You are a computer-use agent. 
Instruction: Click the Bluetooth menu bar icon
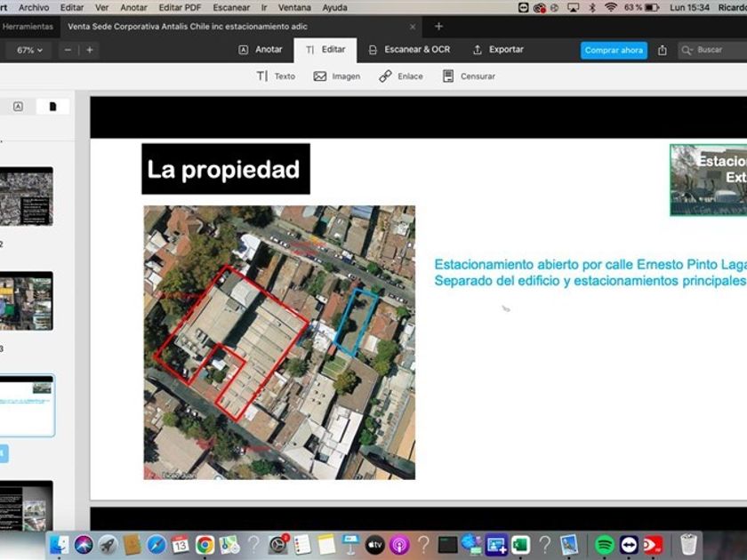(x=592, y=8)
